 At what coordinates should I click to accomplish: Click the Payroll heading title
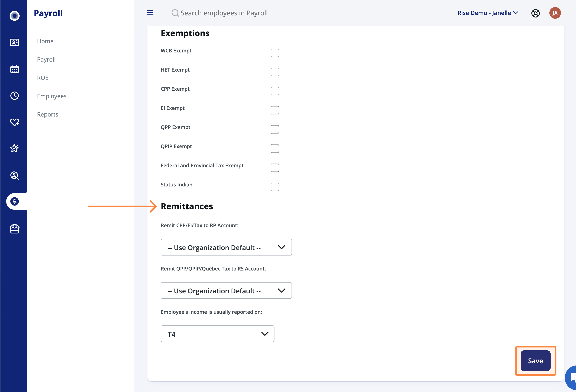coord(48,13)
